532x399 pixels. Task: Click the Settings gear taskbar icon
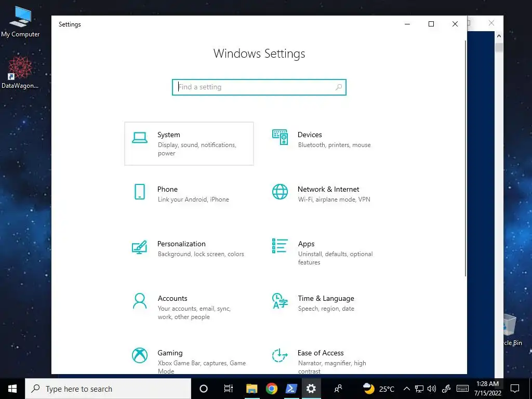(x=311, y=389)
